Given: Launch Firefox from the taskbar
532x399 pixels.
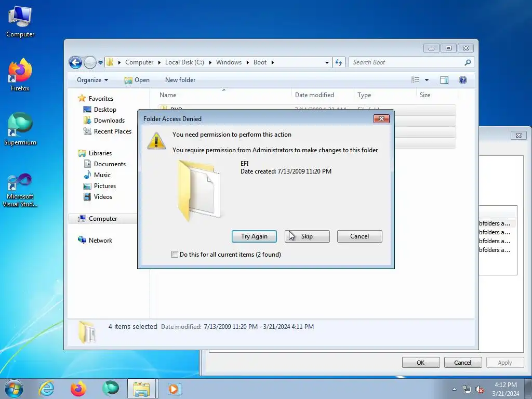Looking at the screenshot, I should pyautogui.click(x=78, y=389).
